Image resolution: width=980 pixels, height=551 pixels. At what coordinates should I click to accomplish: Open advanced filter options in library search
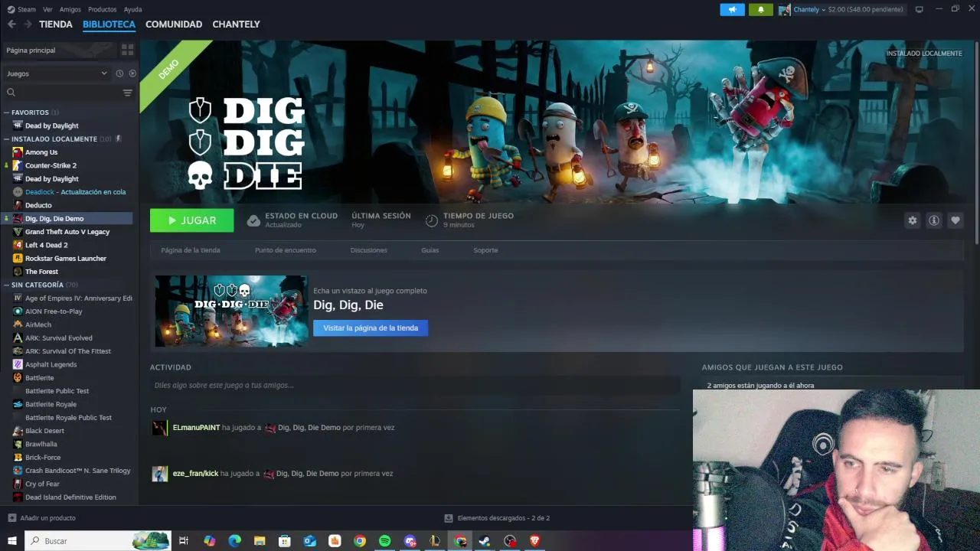(128, 93)
